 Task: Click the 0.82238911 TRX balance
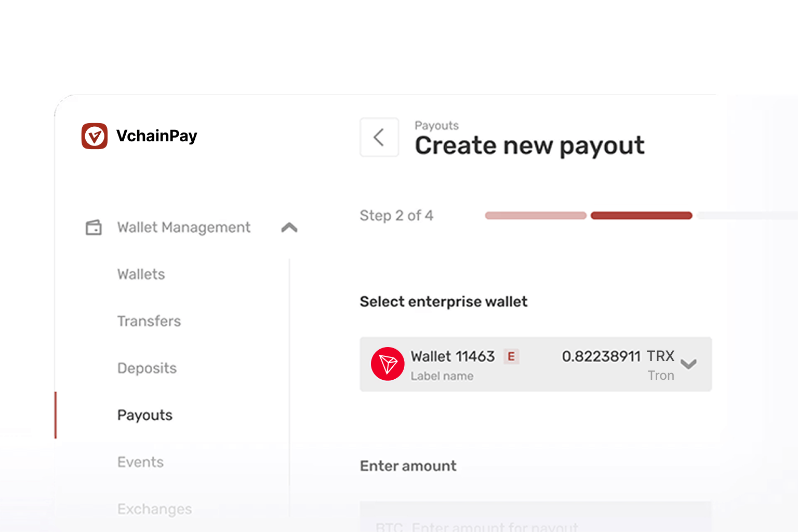click(618, 356)
